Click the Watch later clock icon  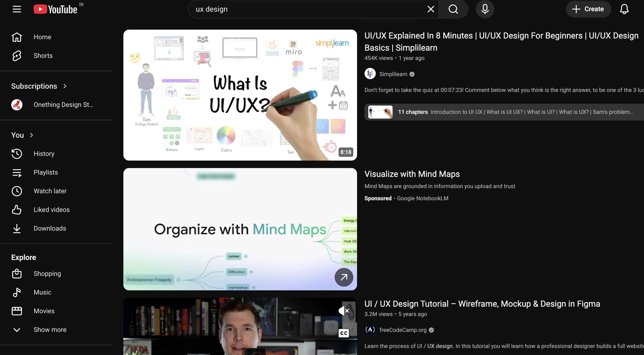[17, 191]
